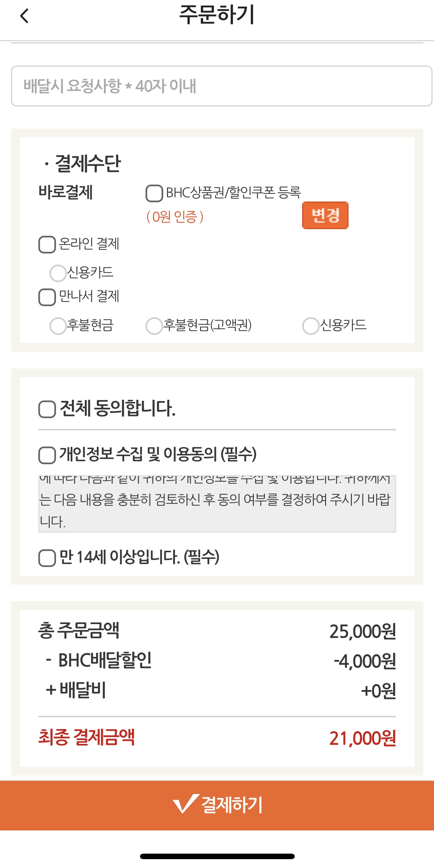Click the checkmark icon on 결제하기
Viewport: 434px width, 868px height.
186,804
